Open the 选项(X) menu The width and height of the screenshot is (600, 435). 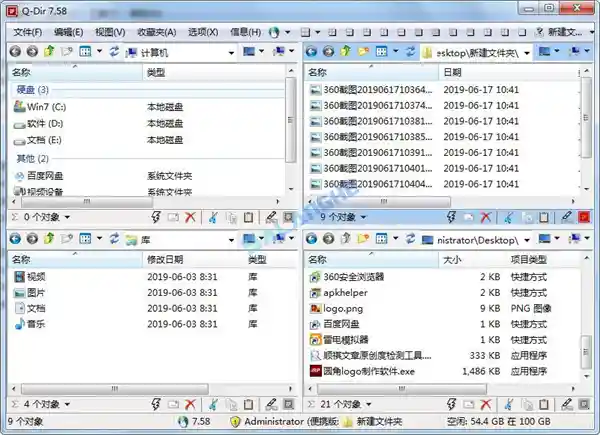(204, 31)
